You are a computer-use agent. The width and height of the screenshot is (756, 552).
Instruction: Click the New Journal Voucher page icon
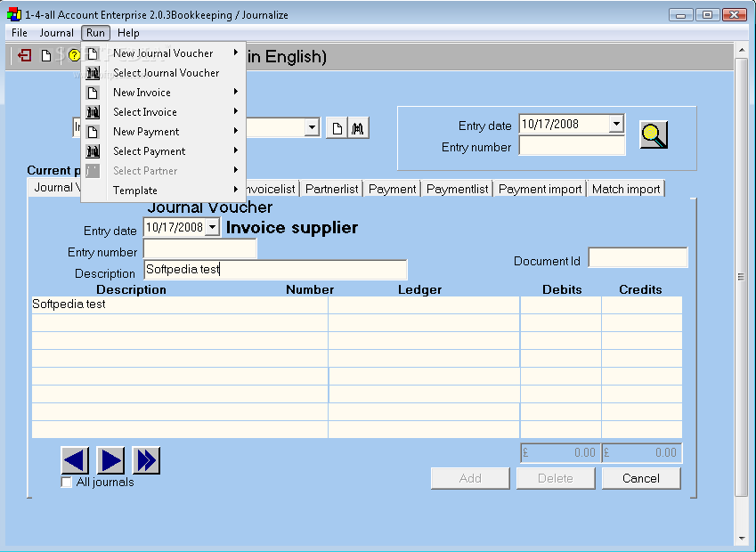pos(93,53)
